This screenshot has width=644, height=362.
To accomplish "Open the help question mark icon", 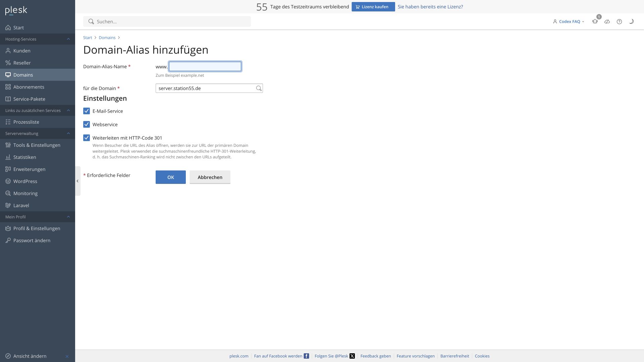I will point(619,21).
